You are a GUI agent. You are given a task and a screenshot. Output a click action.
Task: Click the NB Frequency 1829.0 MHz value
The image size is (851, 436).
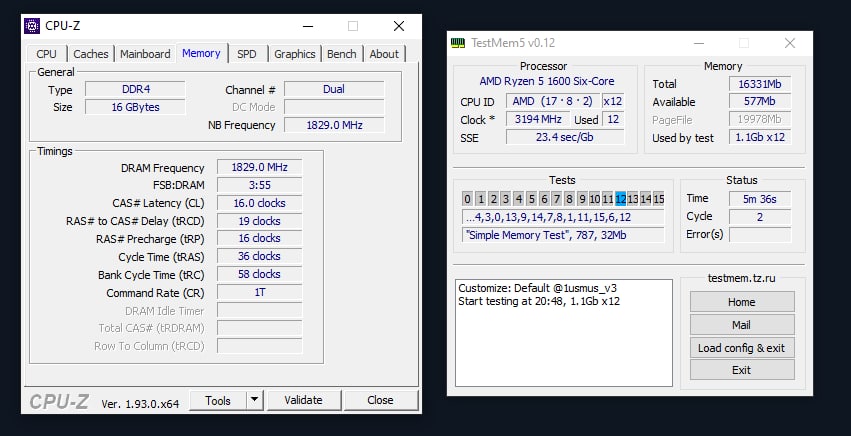334,125
